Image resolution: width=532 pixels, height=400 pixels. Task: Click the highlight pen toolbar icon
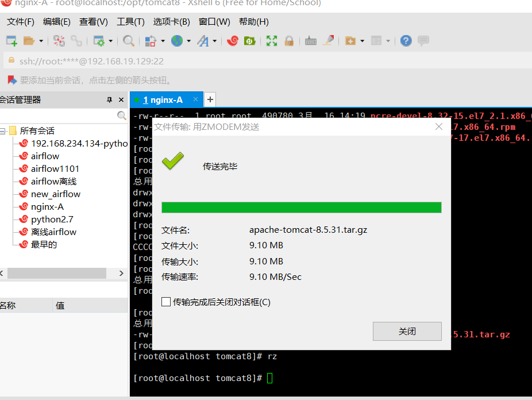329,40
